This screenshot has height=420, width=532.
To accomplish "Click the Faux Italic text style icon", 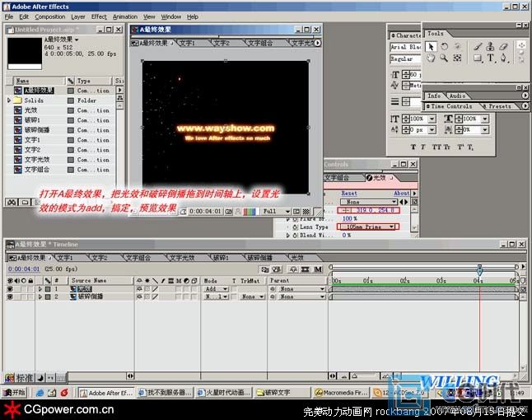I will click(x=423, y=147).
